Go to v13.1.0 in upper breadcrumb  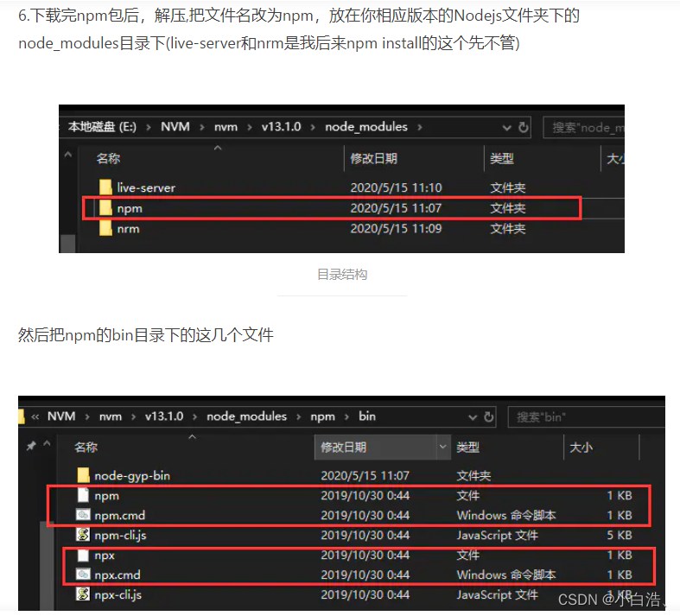click(281, 127)
